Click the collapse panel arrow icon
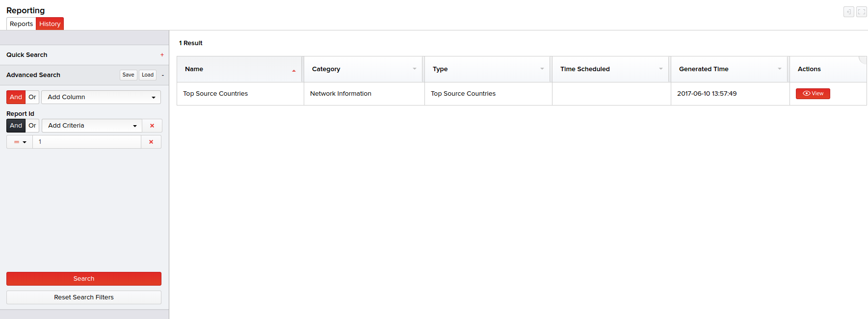The width and height of the screenshot is (868, 319). [849, 12]
